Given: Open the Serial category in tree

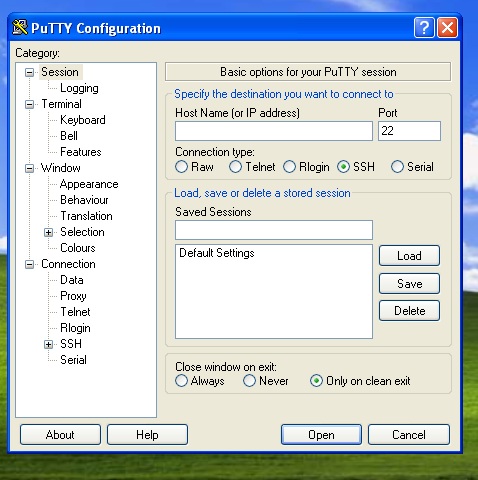Looking at the screenshot, I should (x=73, y=360).
